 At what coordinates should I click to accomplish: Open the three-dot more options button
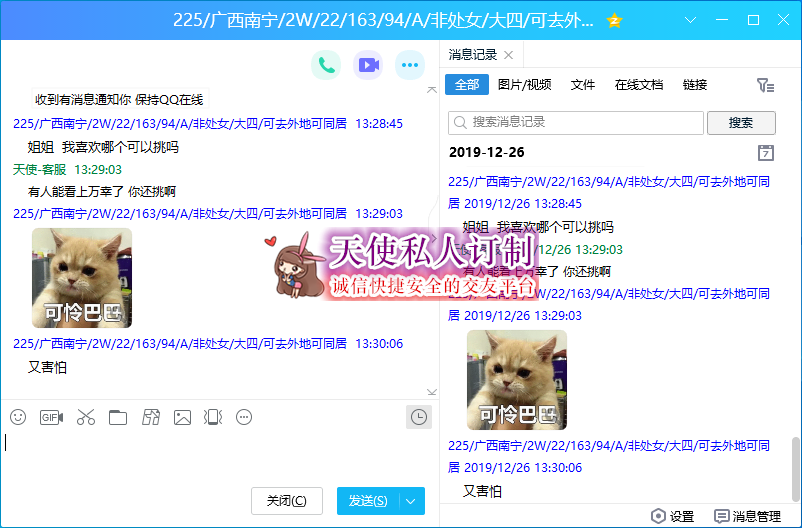tap(410, 65)
